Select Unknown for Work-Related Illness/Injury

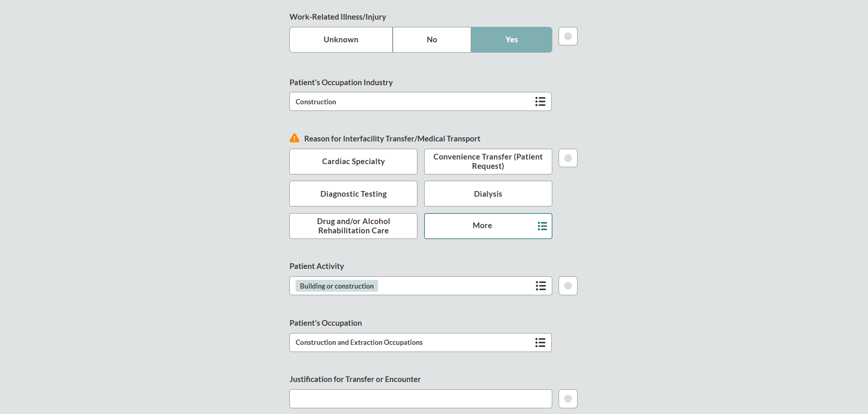click(341, 40)
